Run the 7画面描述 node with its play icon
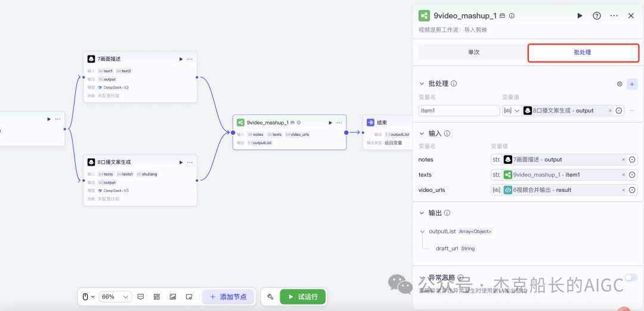The width and height of the screenshot is (644, 311). click(x=181, y=59)
